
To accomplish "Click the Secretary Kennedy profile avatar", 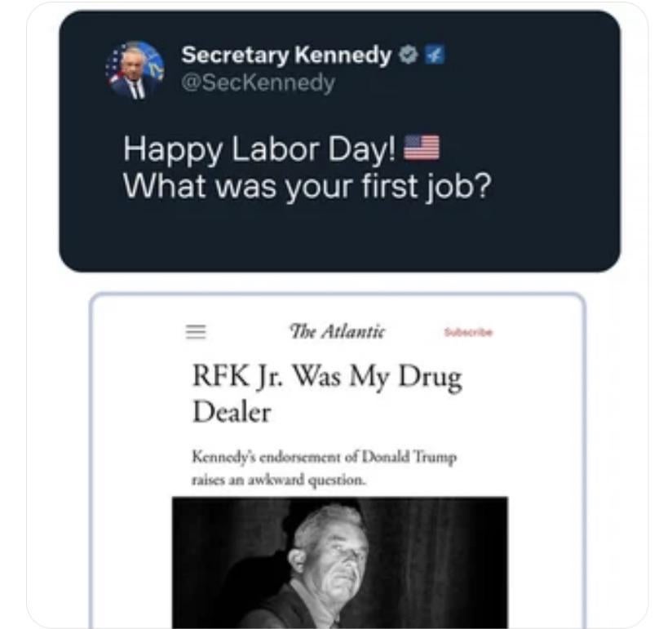I will 135,69.
